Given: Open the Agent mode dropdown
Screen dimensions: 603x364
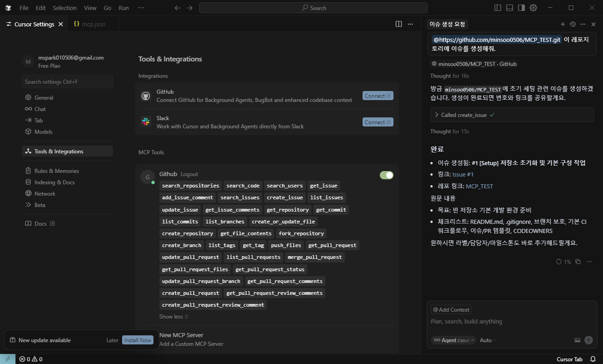Looking at the screenshot, I should tap(454, 340).
